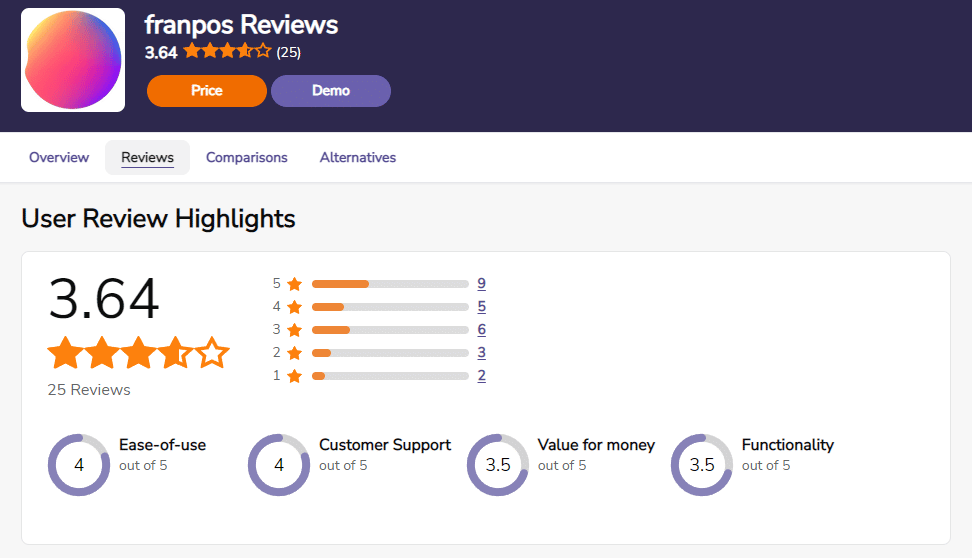The height and width of the screenshot is (558, 972).
Task: Open the 9 five-star reviews link
Action: point(482,283)
